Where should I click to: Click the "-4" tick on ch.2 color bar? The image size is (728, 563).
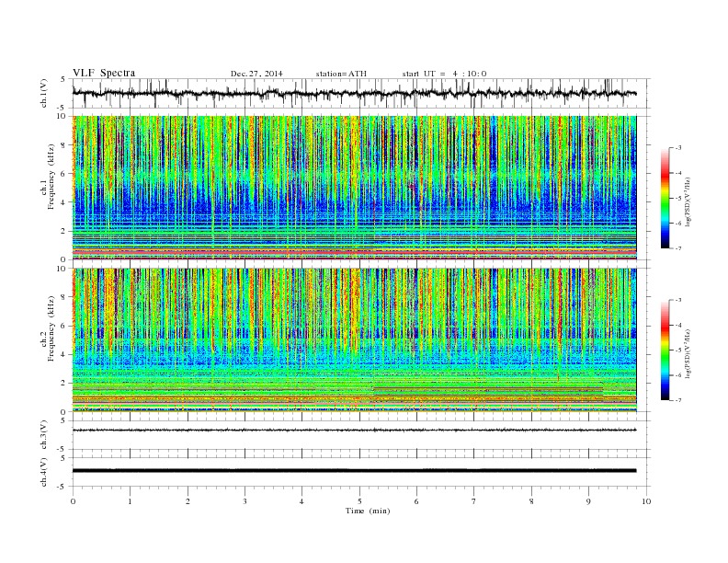pyautogui.click(x=678, y=325)
